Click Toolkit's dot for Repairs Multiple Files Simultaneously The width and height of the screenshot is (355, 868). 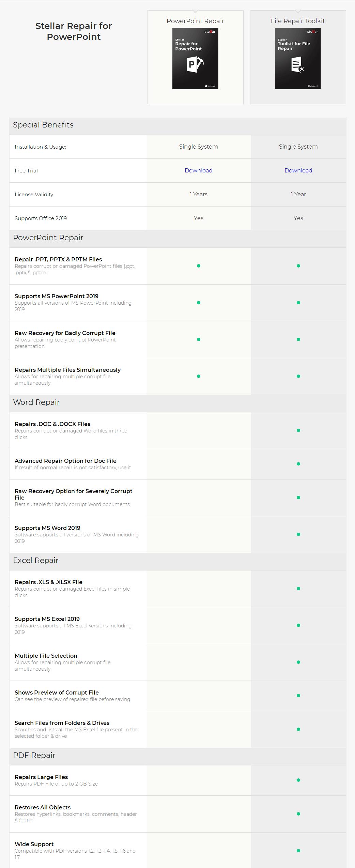tap(298, 376)
